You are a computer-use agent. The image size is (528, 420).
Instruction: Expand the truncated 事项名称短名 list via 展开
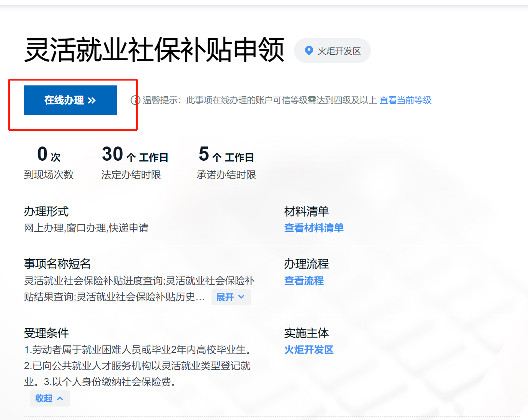point(231,297)
